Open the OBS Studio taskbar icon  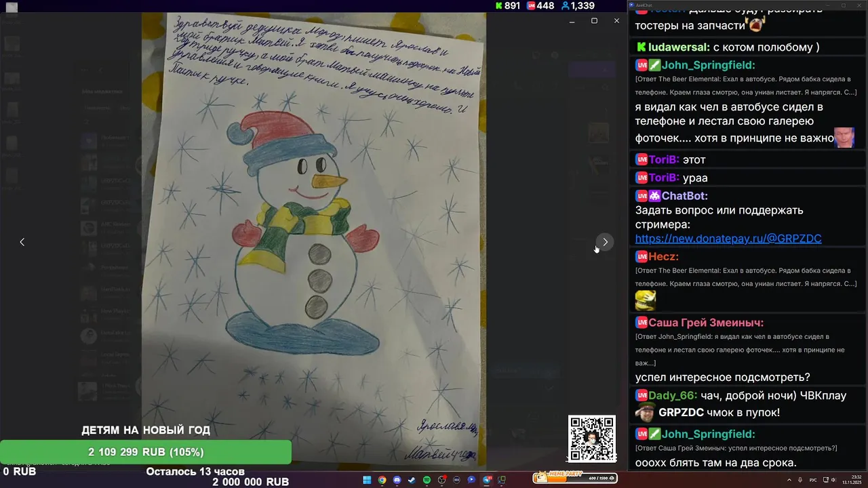pos(441,480)
